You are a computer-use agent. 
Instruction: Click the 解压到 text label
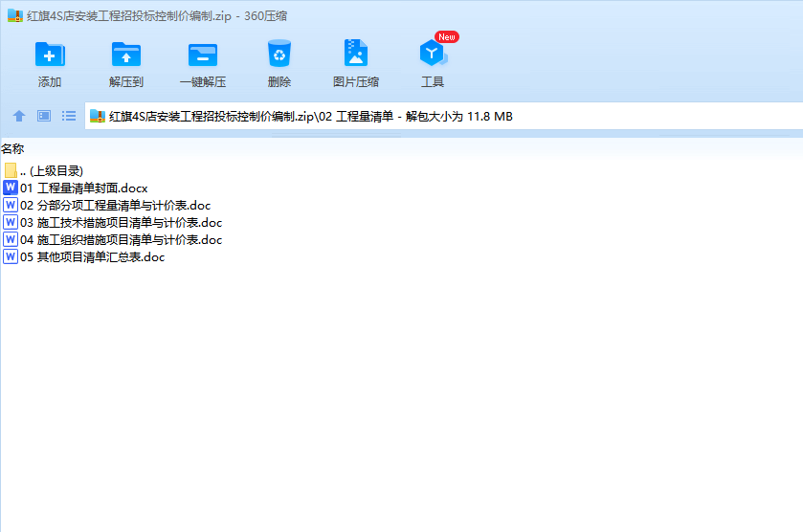click(126, 82)
